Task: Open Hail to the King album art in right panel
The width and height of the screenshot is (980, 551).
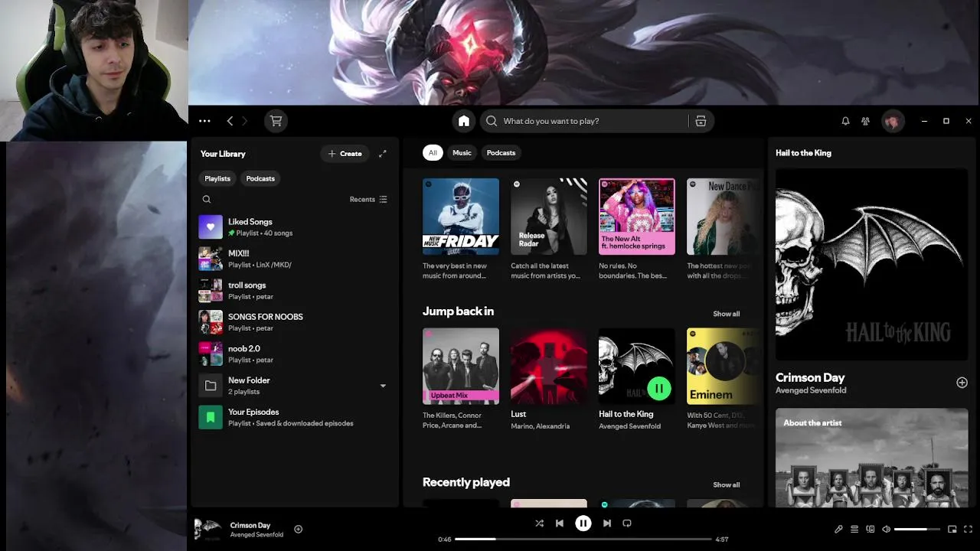Action: coord(871,264)
